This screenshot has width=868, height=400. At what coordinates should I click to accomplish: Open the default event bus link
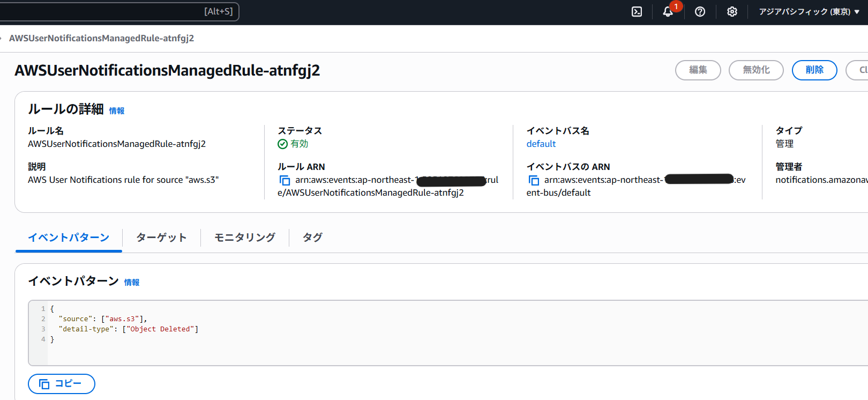tap(541, 144)
